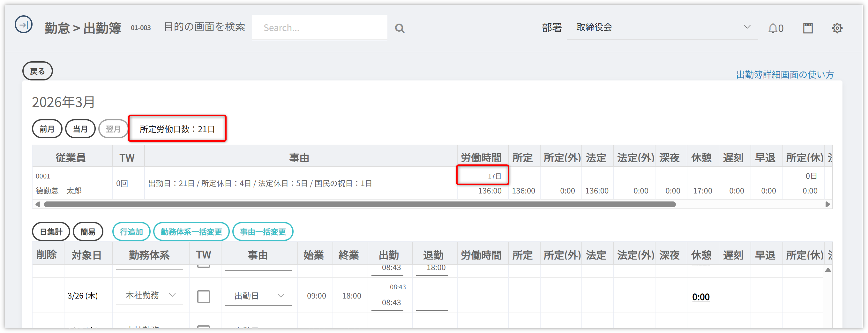This screenshot has height=333, width=868.
Task: Click the 行追加 button
Action: [x=131, y=231]
